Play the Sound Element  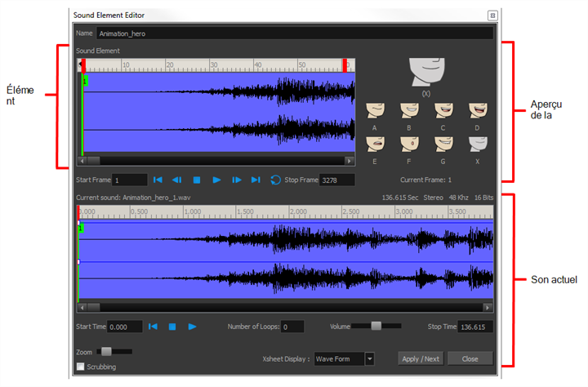tap(216, 180)
